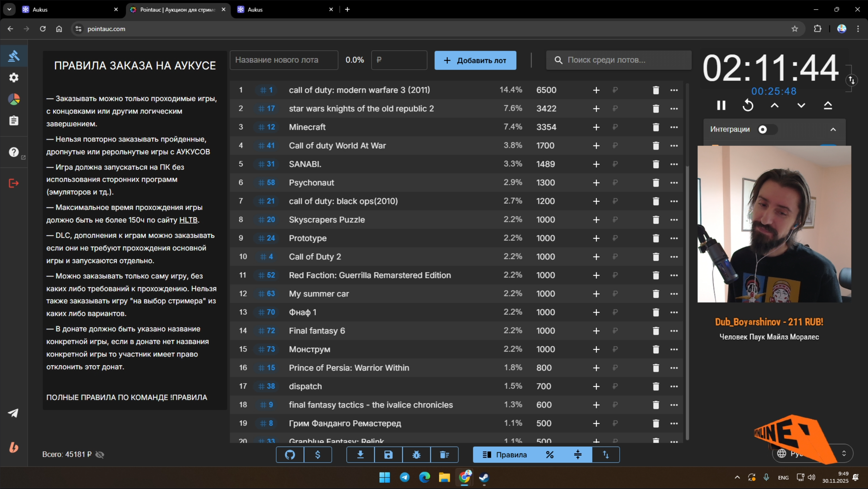
Task: Open settings gear in sidebar
Action: coord(14,78)
